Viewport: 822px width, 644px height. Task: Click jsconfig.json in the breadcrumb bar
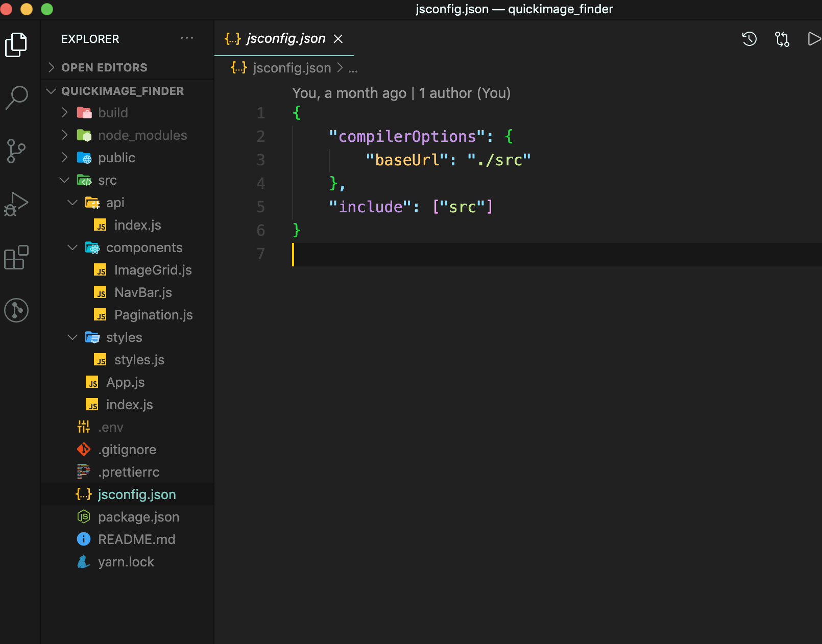tap(292, 67)
